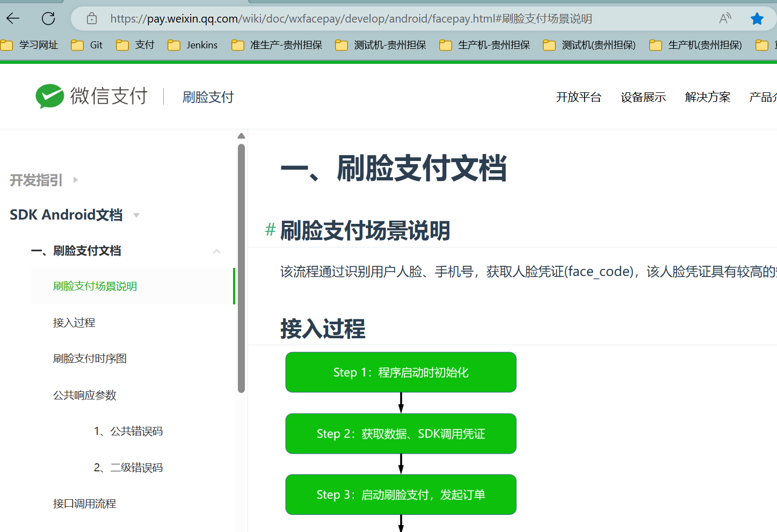This screenshot has width=777, height=532.
Task: Click the 一、刷脸支付文档 sidebar heading
Action: (76, 251)
